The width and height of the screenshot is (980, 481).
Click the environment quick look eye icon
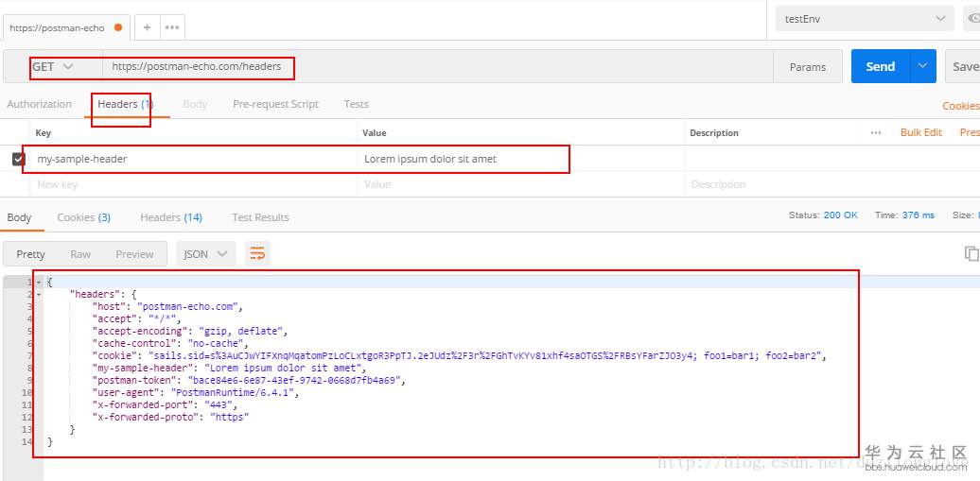[x=974, y=19]
